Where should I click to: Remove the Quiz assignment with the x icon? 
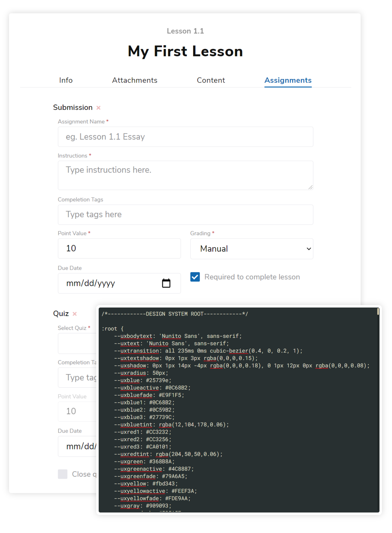75,314
